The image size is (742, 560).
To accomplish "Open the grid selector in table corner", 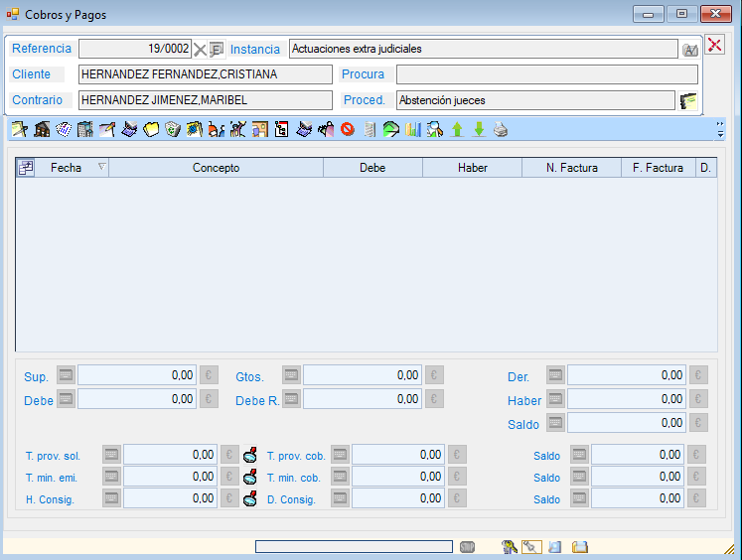I will tap(26, 168).
